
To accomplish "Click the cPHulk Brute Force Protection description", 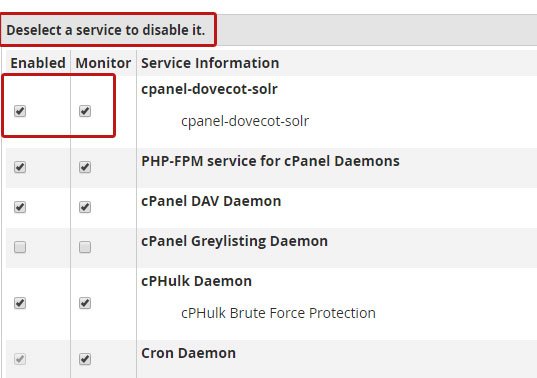I will coord(278,313).
